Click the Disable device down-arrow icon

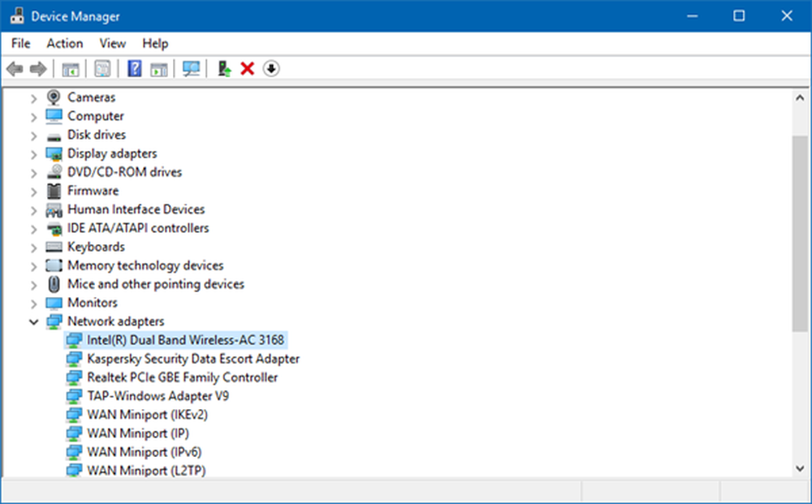point(271,69)
